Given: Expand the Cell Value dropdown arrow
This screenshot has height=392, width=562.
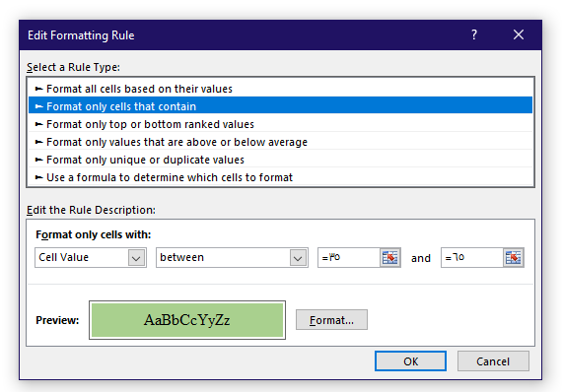Looking at the screenshot, I should 136,258.
